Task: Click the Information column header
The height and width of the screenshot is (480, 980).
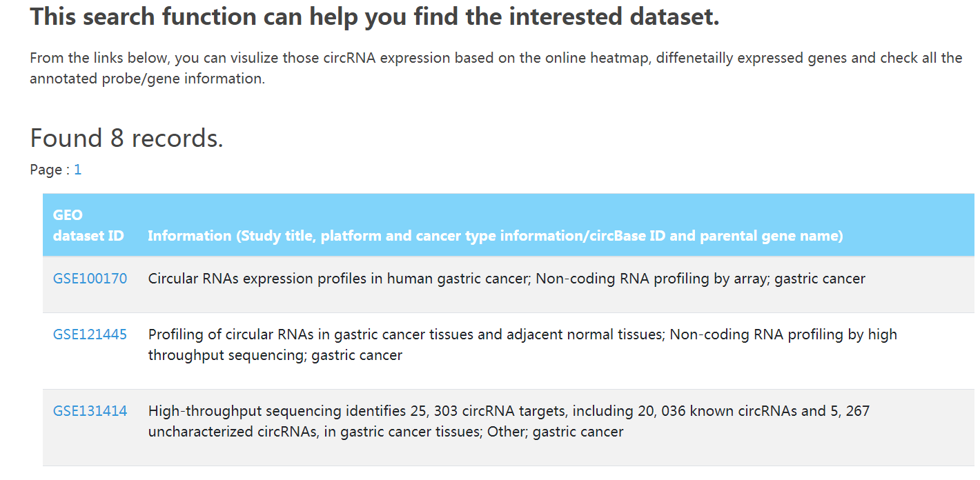Action: pyautogui.click(x=495, y=236)
